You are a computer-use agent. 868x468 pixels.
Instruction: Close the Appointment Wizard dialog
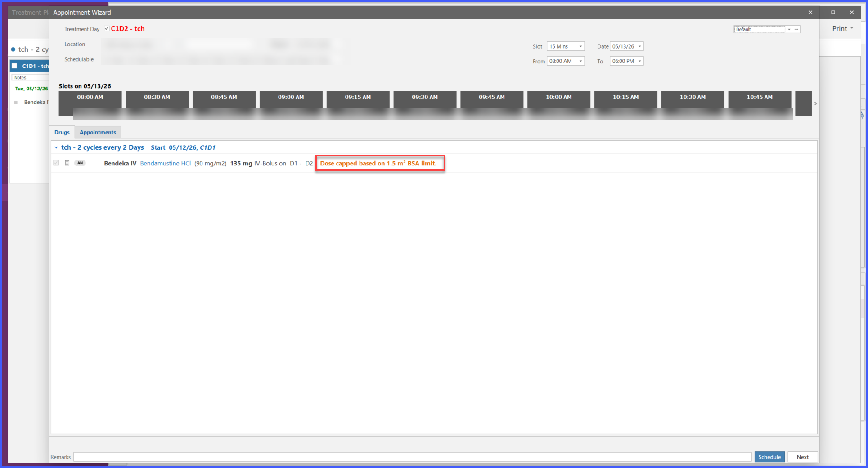[810, 13]
